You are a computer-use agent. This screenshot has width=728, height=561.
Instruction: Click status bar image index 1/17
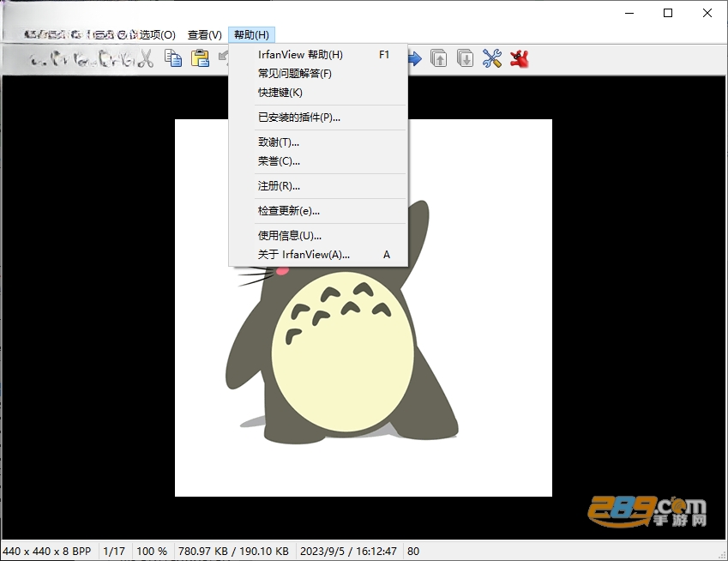pyautogui.click(x=114, y=552)
